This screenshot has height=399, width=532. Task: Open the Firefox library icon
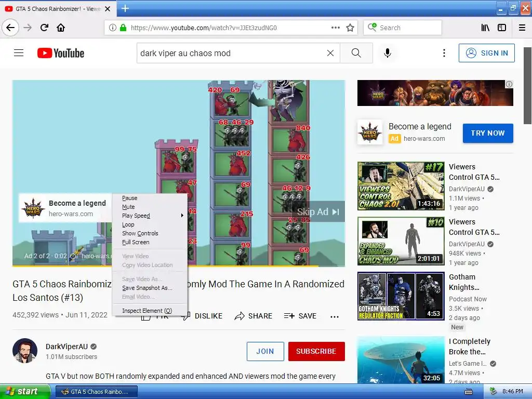(485, 28)
